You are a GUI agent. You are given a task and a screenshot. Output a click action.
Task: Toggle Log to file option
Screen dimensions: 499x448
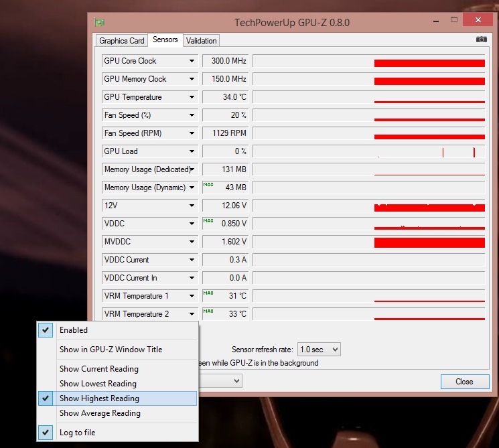(x=117, y=433)
